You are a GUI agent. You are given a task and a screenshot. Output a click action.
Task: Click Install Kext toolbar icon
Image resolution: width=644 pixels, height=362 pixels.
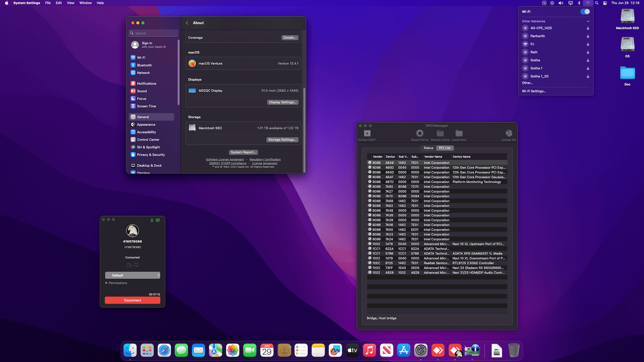point(459,133)
